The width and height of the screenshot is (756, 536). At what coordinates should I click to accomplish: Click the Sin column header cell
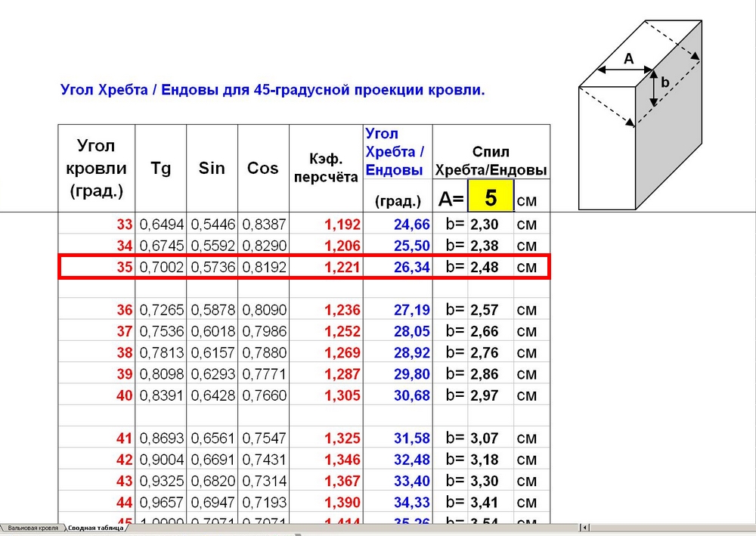(x=212, y=169)
